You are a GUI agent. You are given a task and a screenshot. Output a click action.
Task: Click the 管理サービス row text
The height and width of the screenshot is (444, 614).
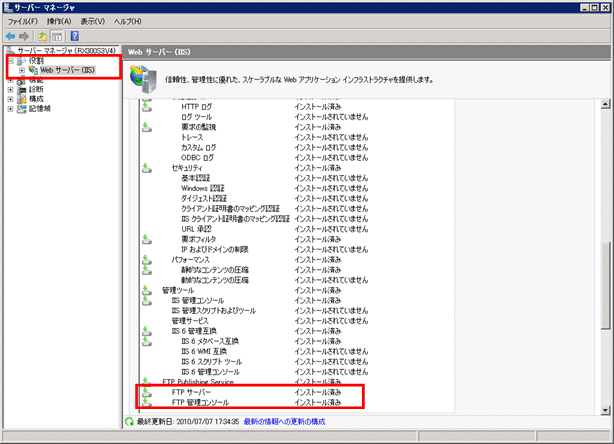[x=190, y=321]
